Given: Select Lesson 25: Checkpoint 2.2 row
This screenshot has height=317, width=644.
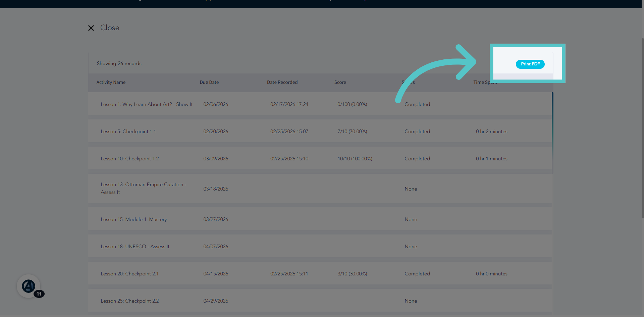Looking at the screenshot, I should tap(320, 301).
